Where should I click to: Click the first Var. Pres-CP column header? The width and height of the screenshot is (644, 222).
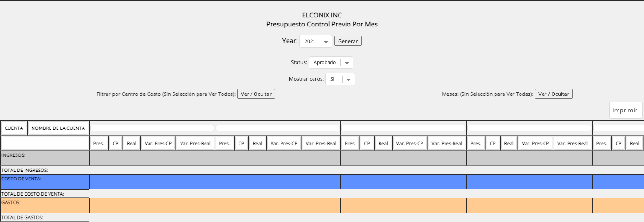pos(158,144)
